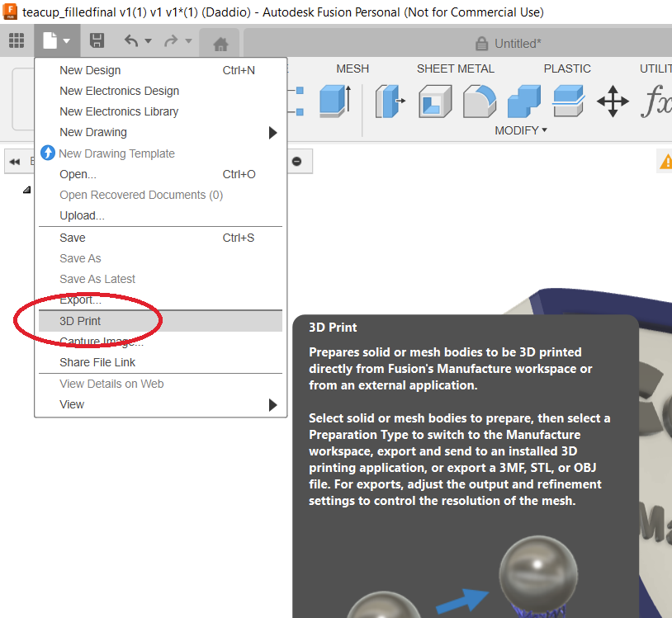Select the Fillet tool icon
The image size is (672, 618).
point(480,101)
